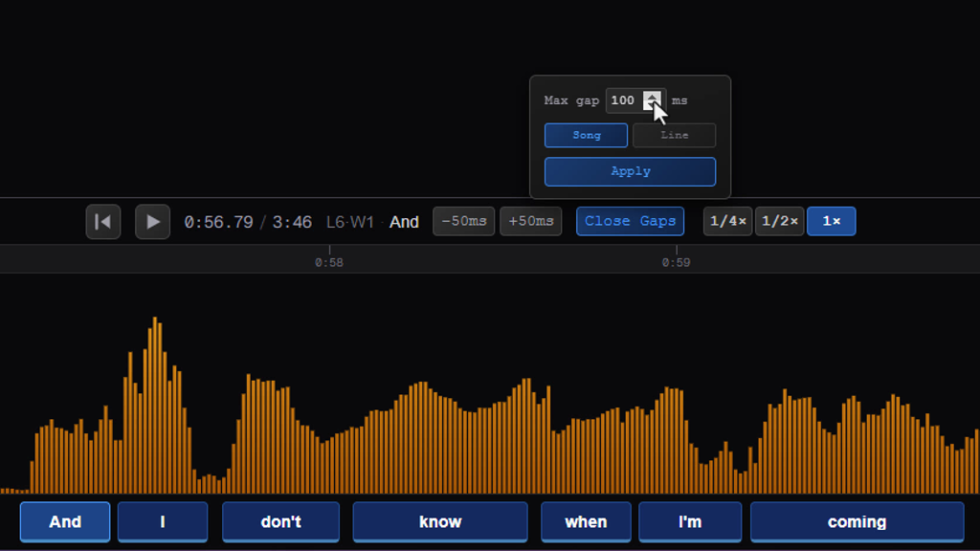Nudge timing forward with +50ms button
Image resolution: width=980 pixels, height=551 pixels.
point(530,221)
